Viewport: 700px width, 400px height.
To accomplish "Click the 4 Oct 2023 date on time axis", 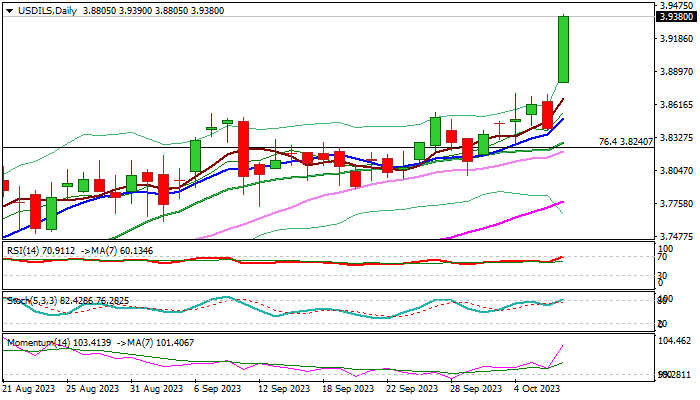I will pyautogui.click(x=537, y=389).
